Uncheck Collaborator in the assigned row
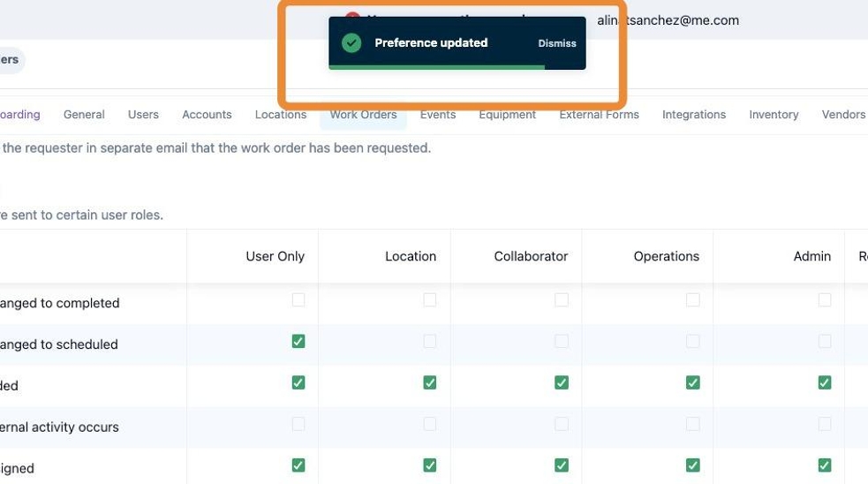 coord(562,465)
